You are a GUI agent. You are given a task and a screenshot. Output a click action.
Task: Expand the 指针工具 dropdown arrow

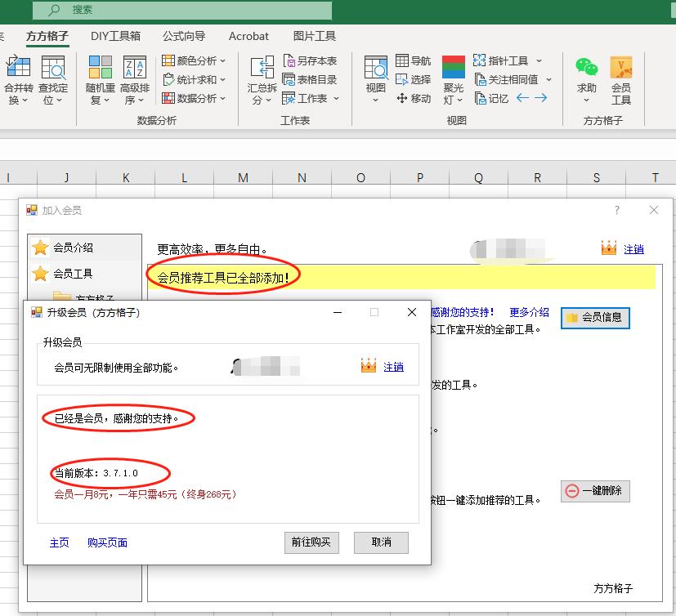[x=539, y=61]
